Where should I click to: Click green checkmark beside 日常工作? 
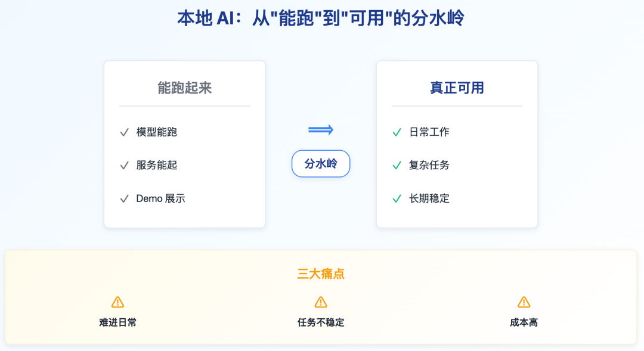coord(397,132)
